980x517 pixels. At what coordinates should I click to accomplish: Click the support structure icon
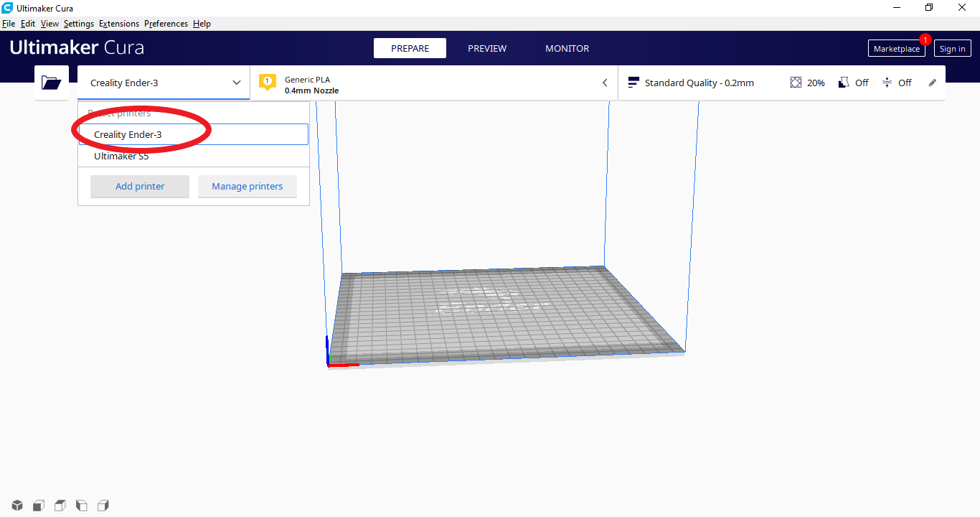click(844, 83)
